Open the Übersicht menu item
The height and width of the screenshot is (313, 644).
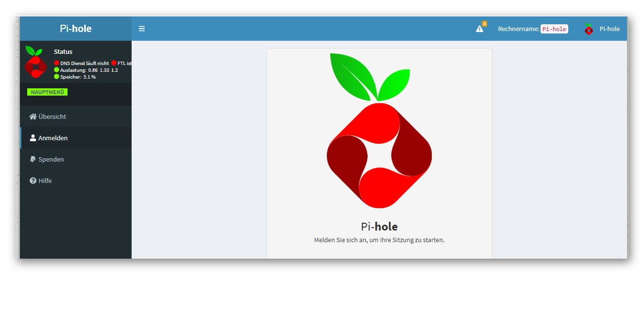(76, 116)
